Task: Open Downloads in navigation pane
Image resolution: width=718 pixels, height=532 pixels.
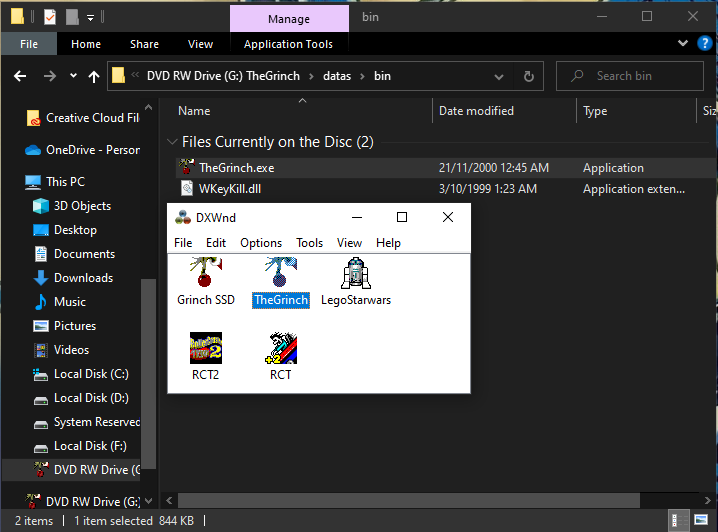Action: [x=73, y=278]
